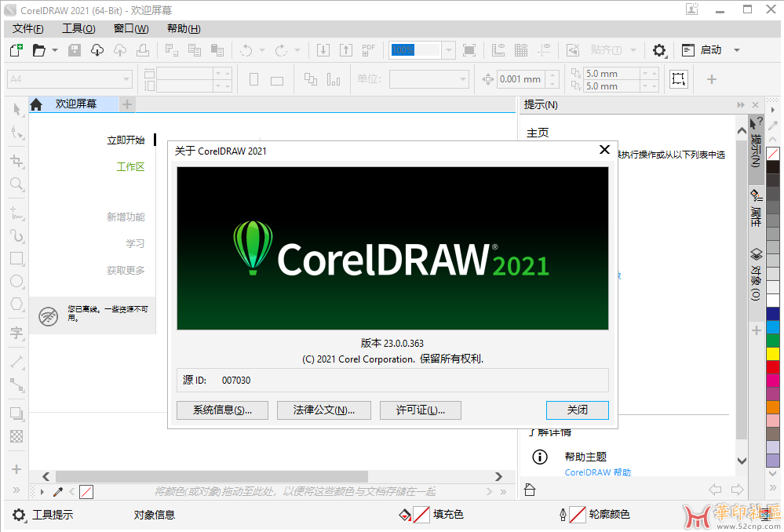Image resolution: width=784 pixels, height=532 pixels.
Task: Click the Open folder icon
Action: (39, 50)
